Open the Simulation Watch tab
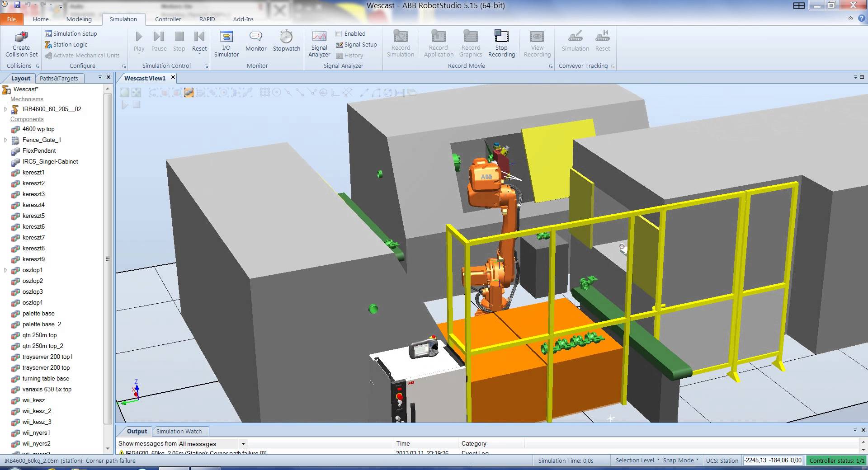Screen dimensions: 868x470 pos(179,431)
